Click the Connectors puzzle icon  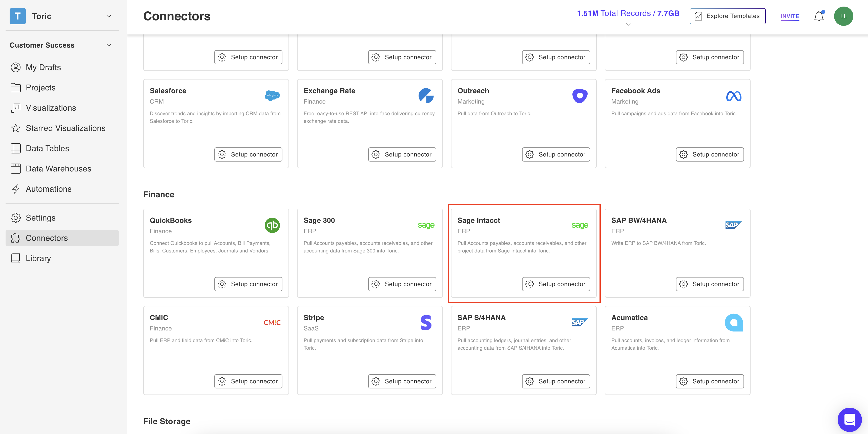[x=15, y=238]
